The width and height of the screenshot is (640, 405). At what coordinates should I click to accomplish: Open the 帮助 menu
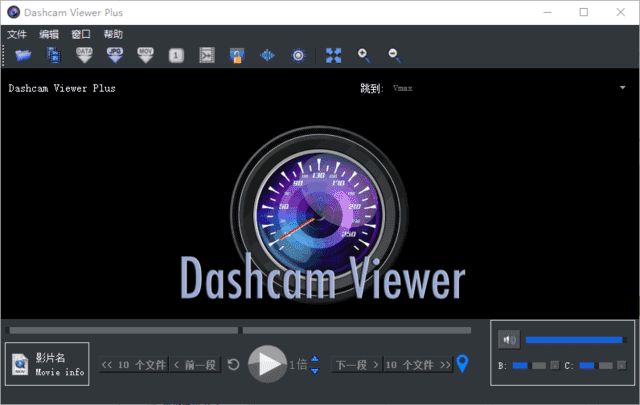coord(113,34)
